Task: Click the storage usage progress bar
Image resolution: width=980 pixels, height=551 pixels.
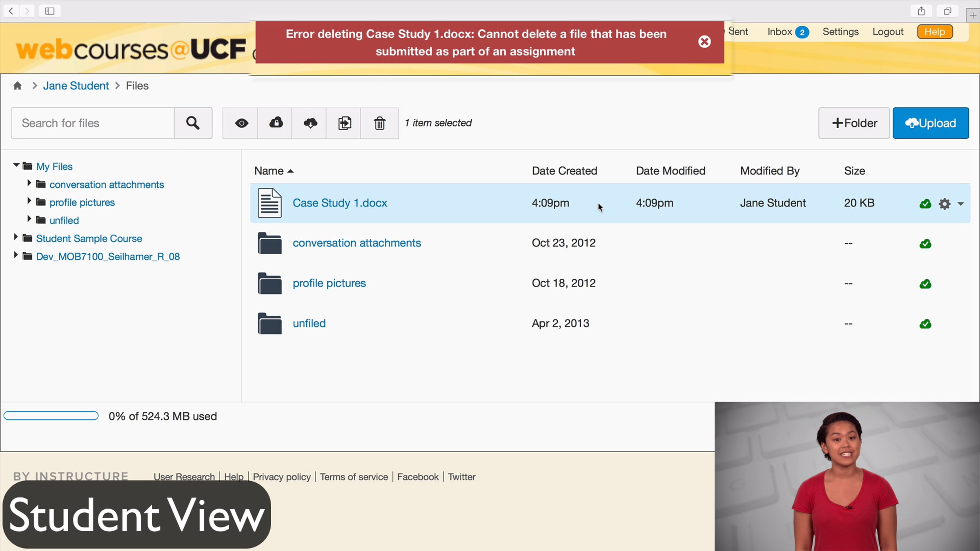Action: tap(51, 416)
